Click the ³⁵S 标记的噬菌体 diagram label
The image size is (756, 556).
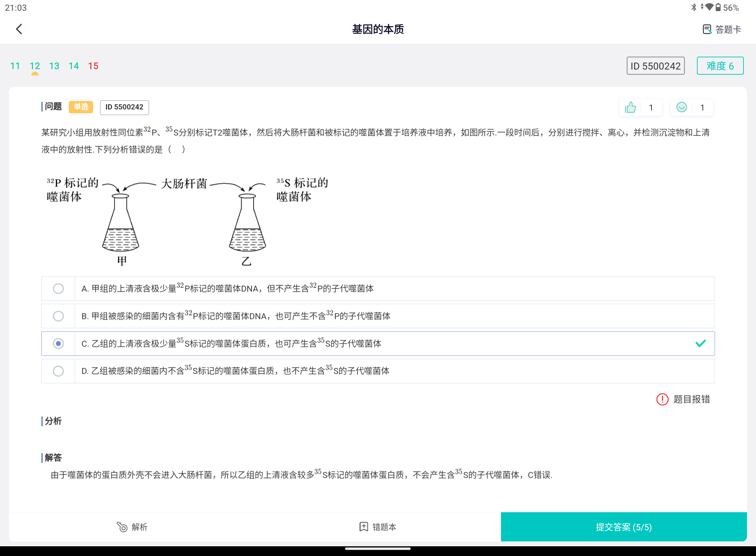tap(302, 190)
